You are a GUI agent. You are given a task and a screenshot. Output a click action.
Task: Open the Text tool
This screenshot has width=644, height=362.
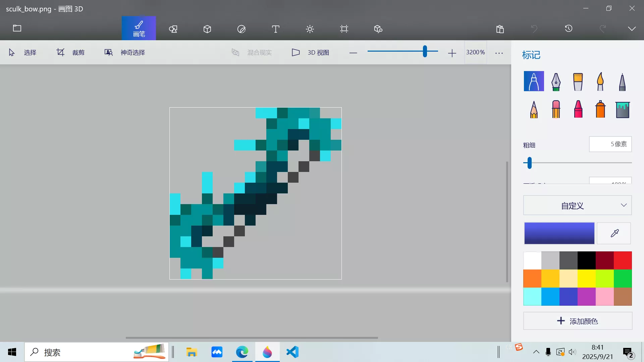click(x=275, y=29)
